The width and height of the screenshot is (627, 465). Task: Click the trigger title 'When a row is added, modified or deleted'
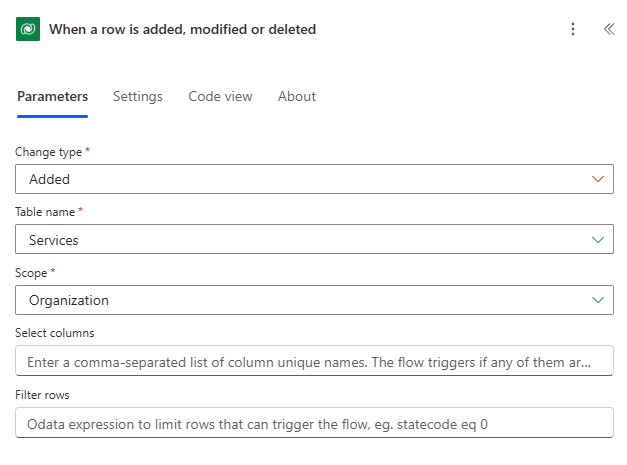[182, 29]
